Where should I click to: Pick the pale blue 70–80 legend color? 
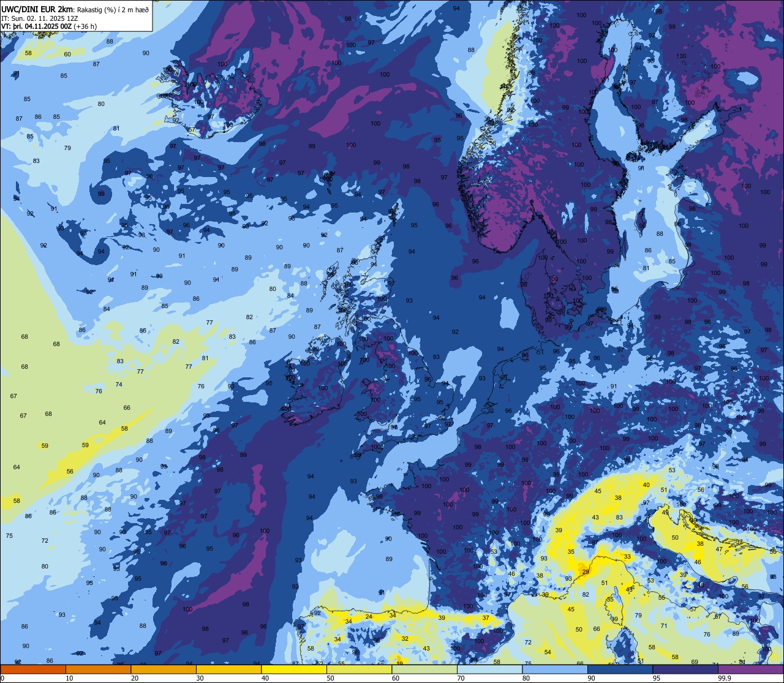[489, 669]
